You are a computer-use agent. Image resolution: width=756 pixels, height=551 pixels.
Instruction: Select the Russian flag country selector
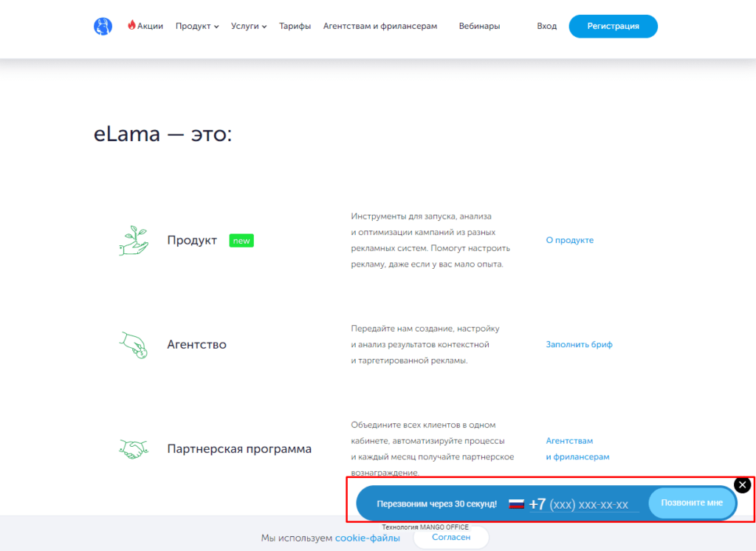point(516,504)
